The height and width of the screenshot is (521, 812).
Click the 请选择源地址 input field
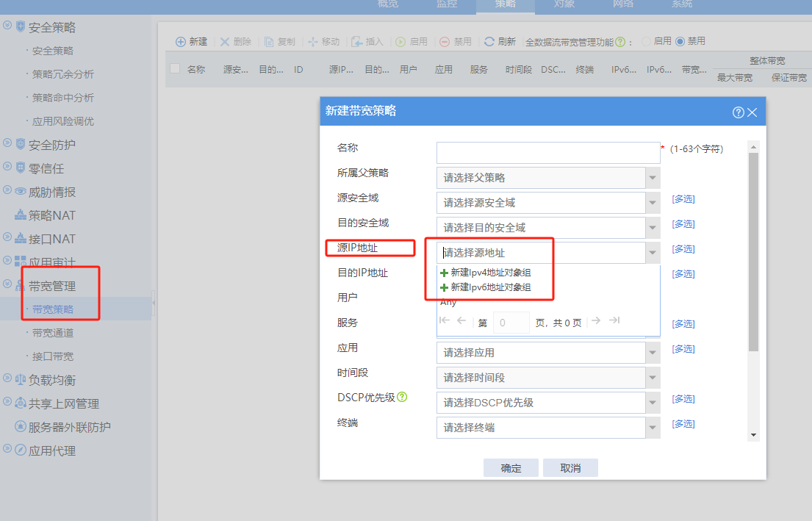[x=541, y=253]
